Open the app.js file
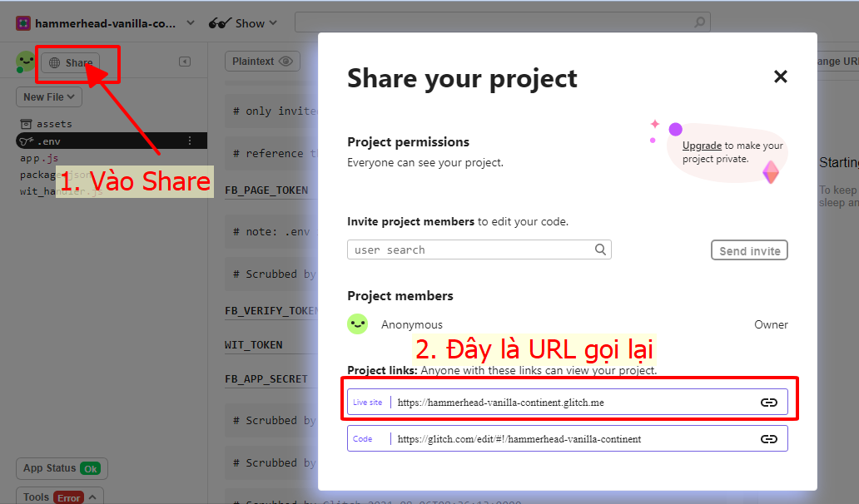This screenshot has width=859, height=504. tap(39, 158)
